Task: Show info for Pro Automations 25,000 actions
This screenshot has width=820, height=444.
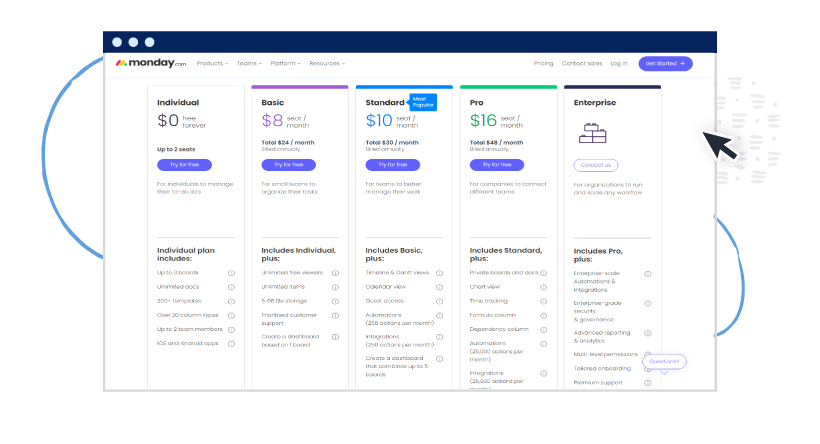Action: (x=543, y=344)
